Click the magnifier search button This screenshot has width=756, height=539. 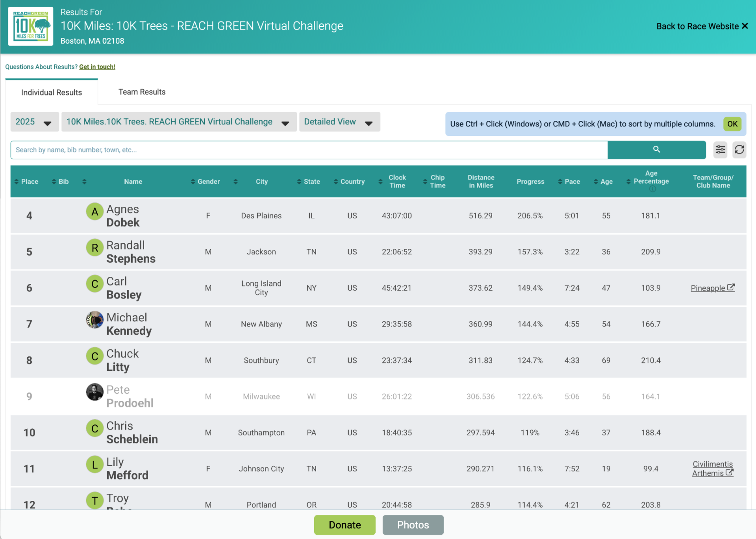(656, 150)
